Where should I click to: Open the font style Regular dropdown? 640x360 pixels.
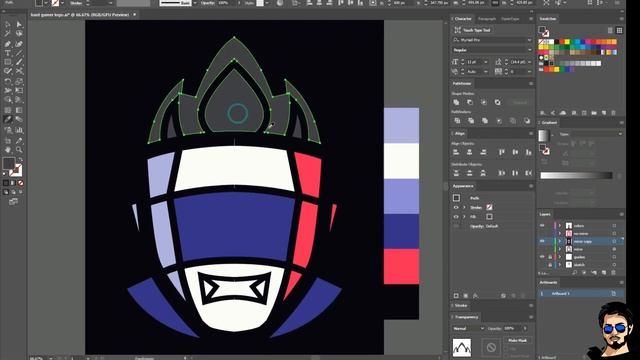click(529, 50)
